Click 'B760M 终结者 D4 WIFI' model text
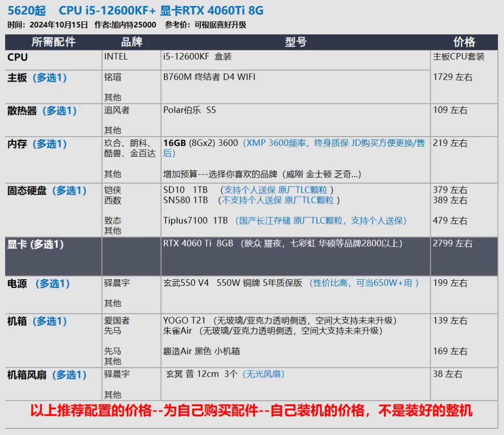This screenshot has height=435, width=504. pos(209,77)
